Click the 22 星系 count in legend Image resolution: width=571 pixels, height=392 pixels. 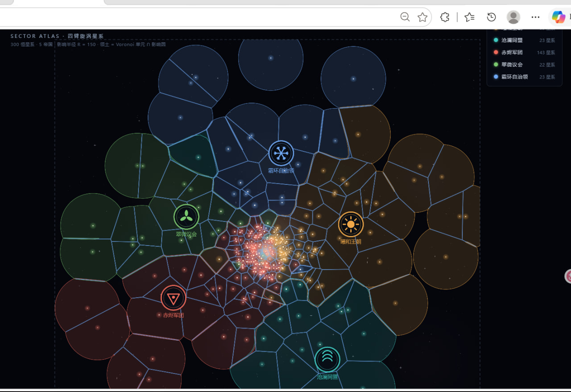[x=547, y=65]
